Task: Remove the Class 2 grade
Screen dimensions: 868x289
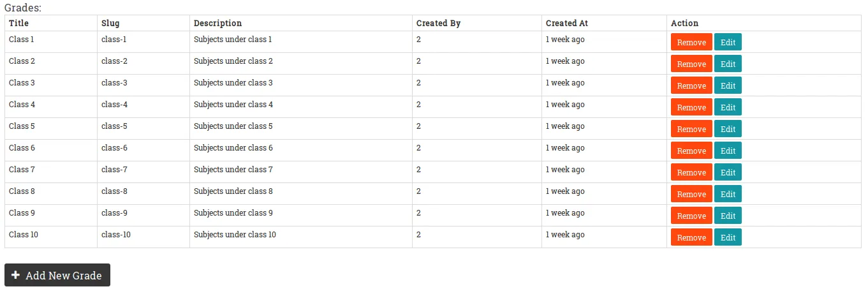Action: pyautogui.click(x=691, y=64)
